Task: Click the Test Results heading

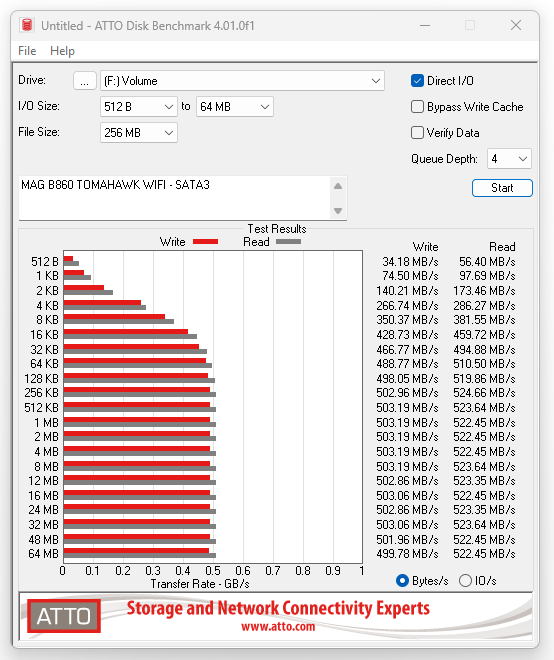Action: point(277,229)
